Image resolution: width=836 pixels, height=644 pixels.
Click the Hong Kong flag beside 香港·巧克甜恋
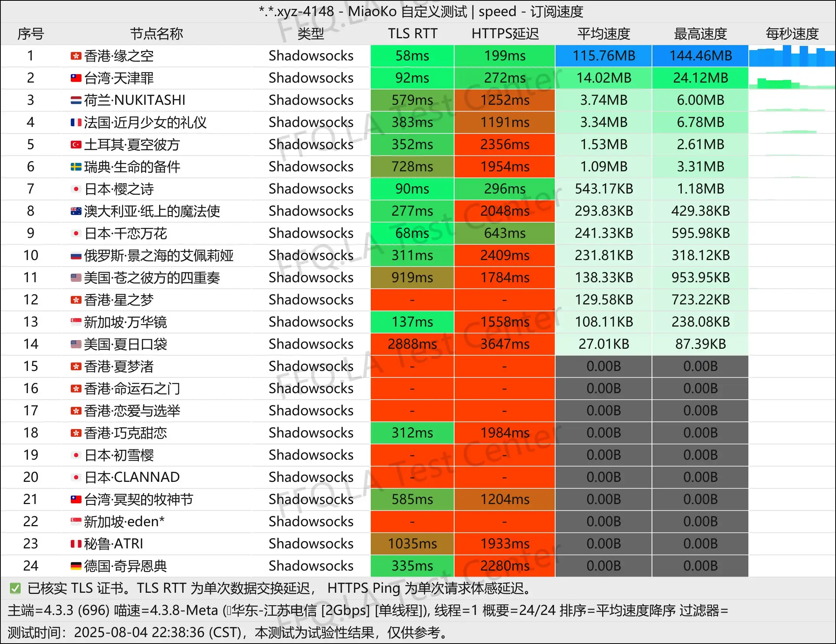click(x=76, y=434)
